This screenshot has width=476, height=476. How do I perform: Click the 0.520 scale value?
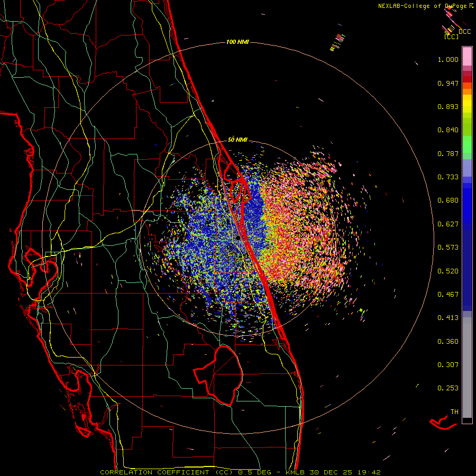[x=448, y=271]
